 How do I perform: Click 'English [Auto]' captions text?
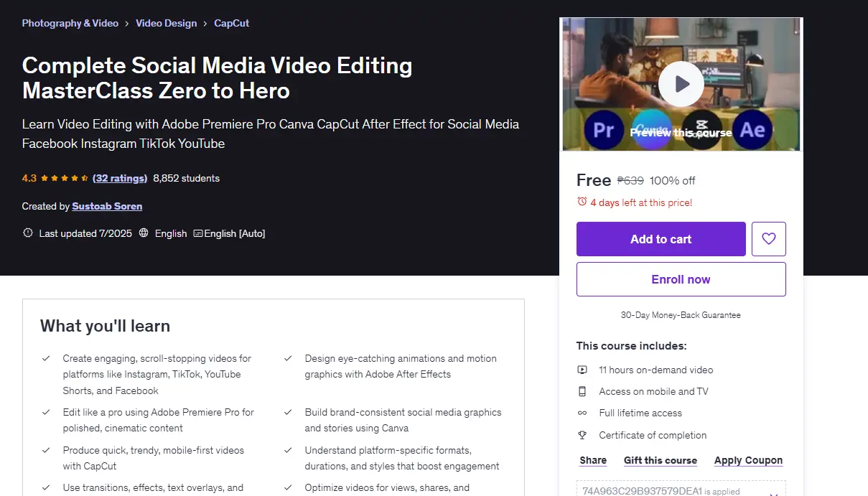[235, 233]
